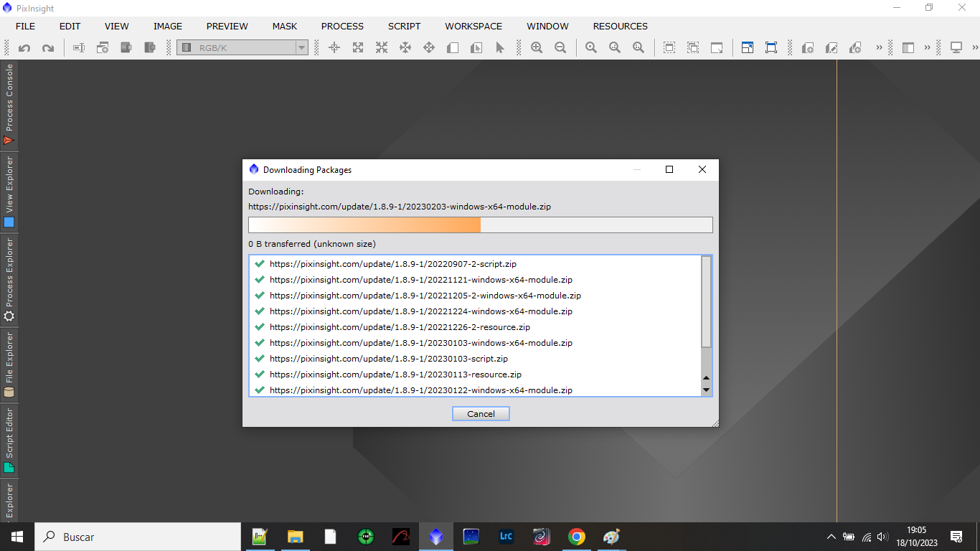
Task: Select the four-way arrow pan tool icon
Action: pos(405,48)
